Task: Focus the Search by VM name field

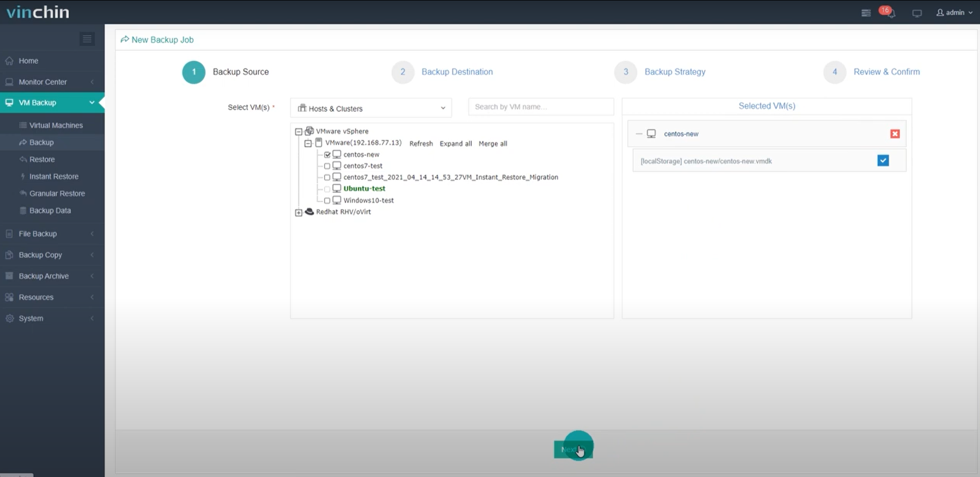Action: 541,107
